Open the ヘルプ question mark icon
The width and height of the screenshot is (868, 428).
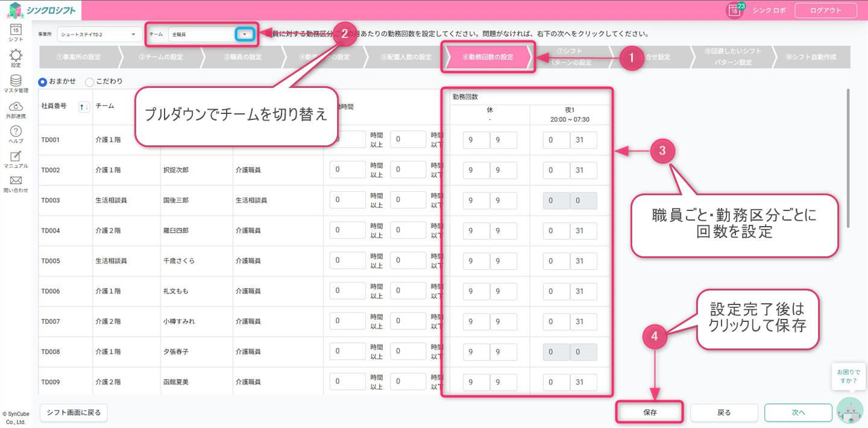coord(16,132)
